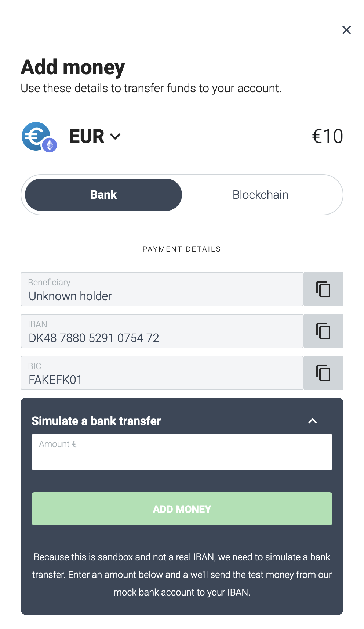Click the Ethereum badge on the currency icon

point(50,145)
